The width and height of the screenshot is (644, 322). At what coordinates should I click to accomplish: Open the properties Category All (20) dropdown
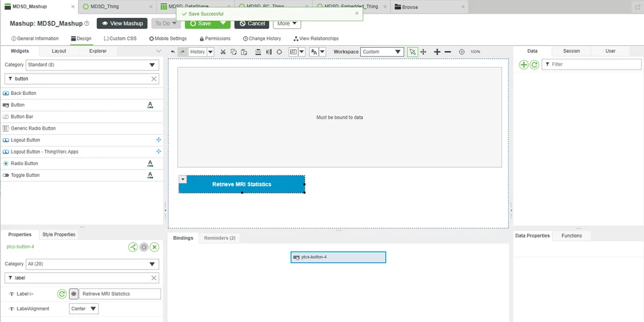(x=92, y=264)
